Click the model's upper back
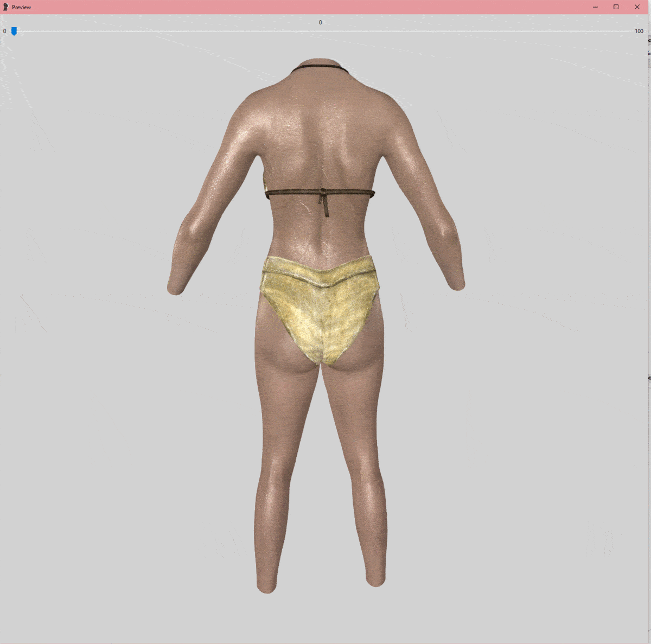The width and height of the screenshot is (651, 644). 320,125
